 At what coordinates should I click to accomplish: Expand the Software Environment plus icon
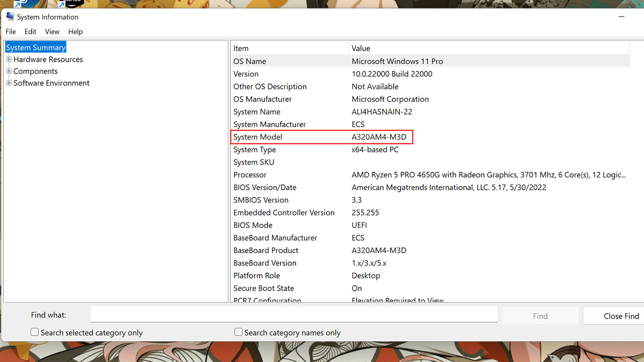[x=9, y=83]
